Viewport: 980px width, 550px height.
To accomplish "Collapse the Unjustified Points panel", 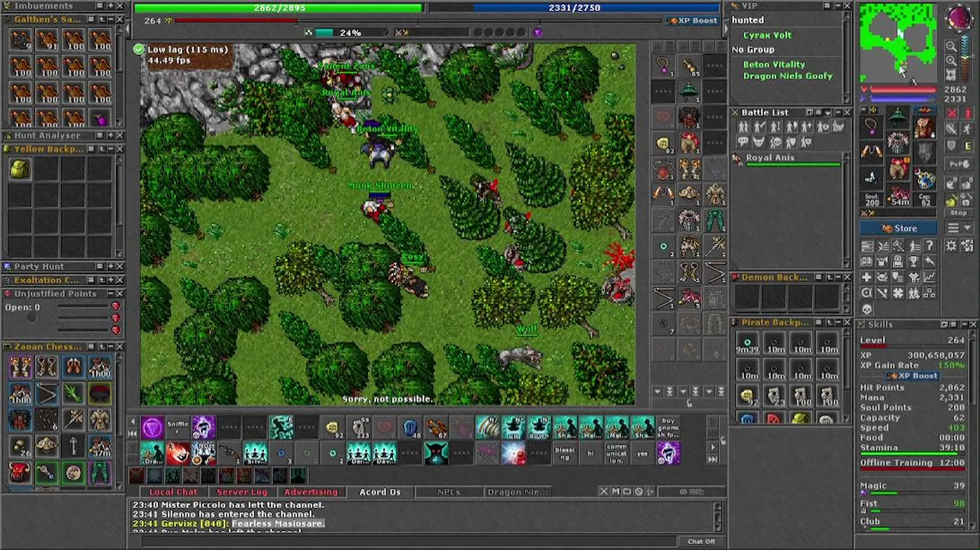I will 109,293.
